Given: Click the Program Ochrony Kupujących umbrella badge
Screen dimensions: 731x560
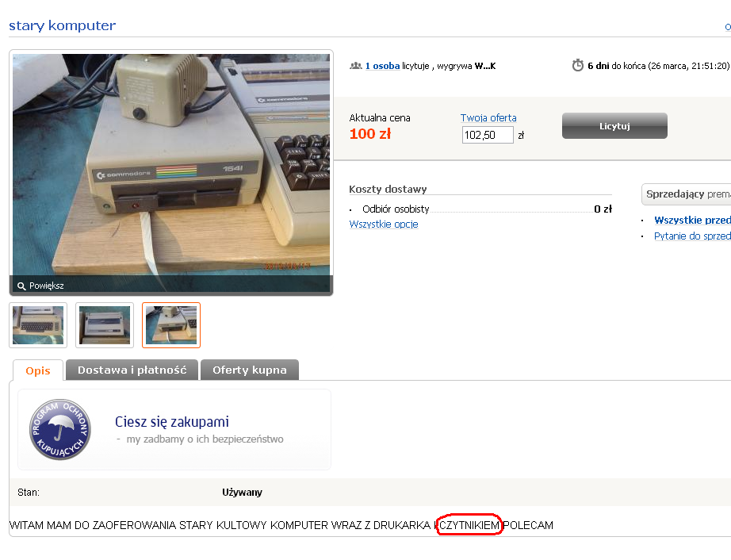Looking at the screenshot, I should [x=60, y=429].
